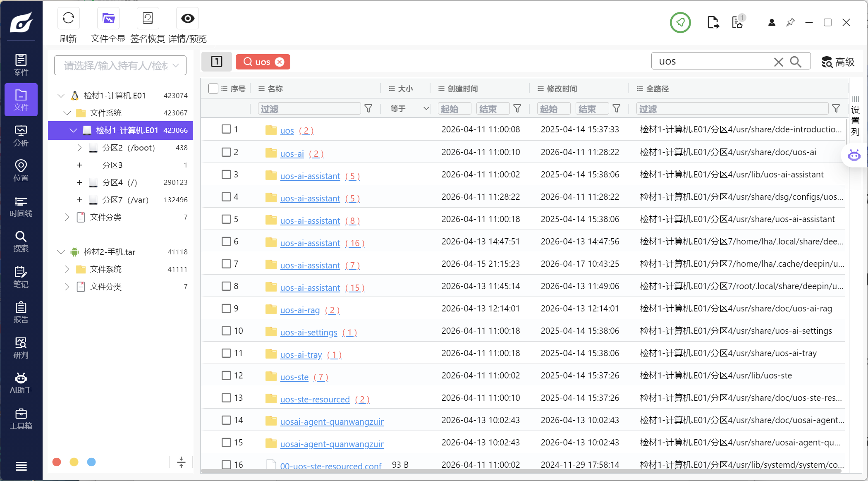Viewport: 868px width, 481px height.
Task: Expand the 分区4 (/) node
Action: (x=79, y=182)
